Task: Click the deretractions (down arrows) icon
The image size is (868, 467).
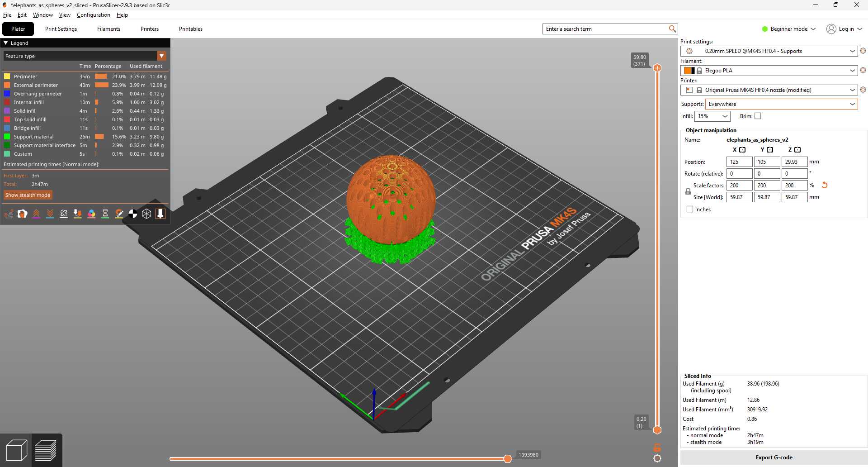Action: 50,214
